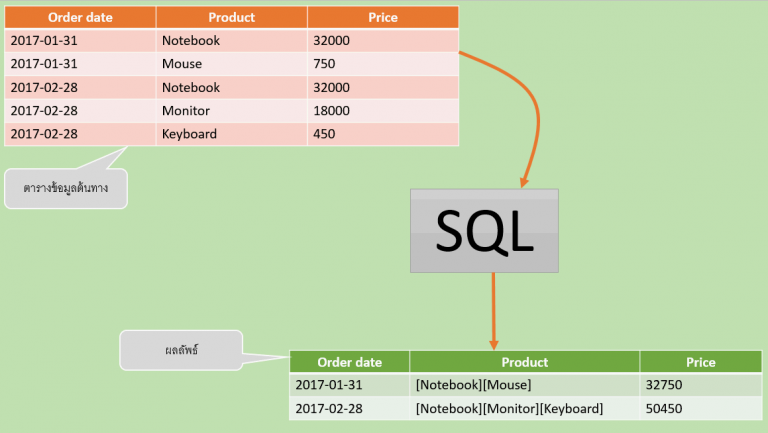The width and height of the screenshot is (768, 433).
Task: Select the 750 price cell
Action: pyautogui.click(x=383, y=64)
